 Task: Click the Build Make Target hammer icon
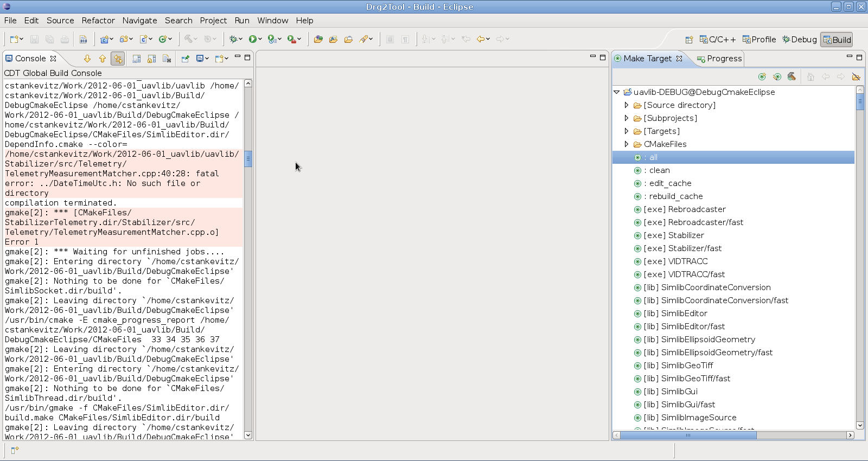[792, 77]
